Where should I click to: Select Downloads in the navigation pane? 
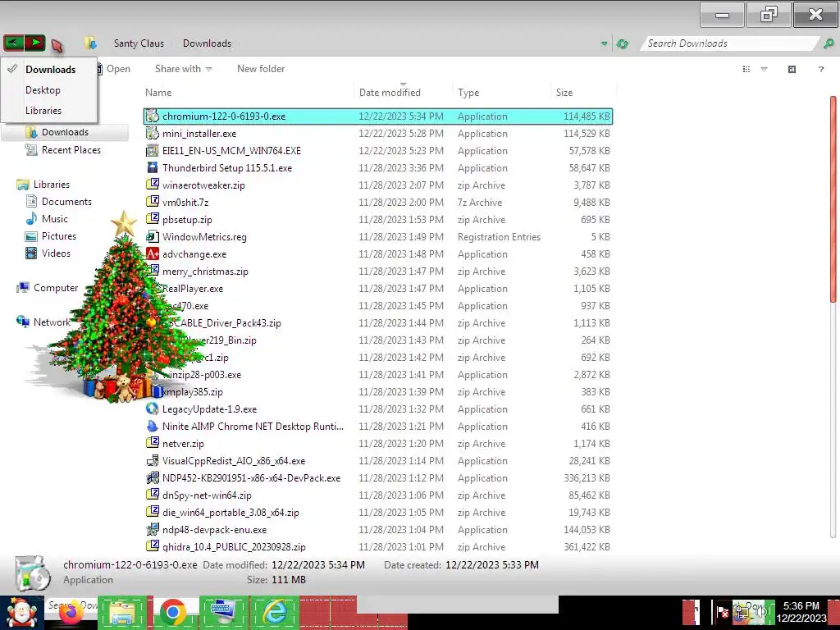click(65, 132)
